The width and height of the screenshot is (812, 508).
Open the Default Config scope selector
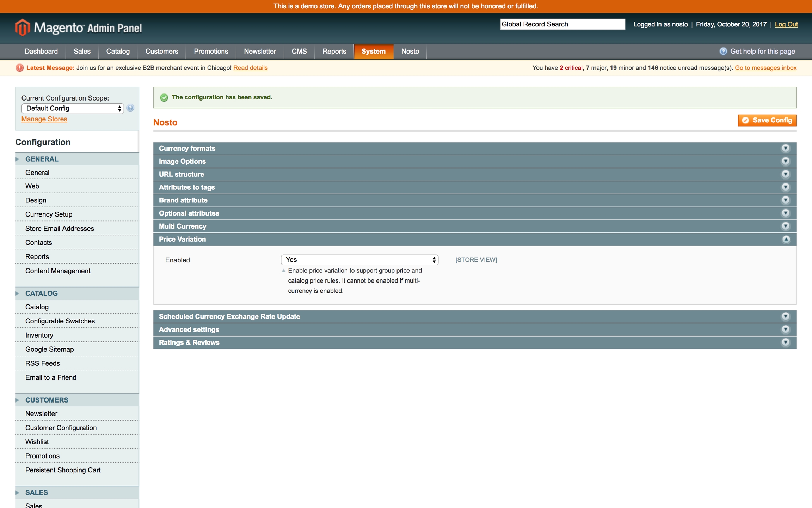click(73, 109)
